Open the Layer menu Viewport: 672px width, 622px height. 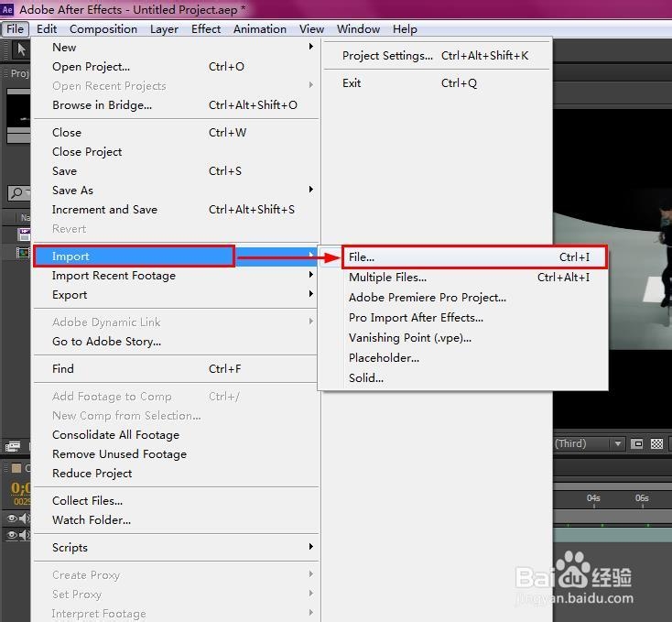coord(164,29)
